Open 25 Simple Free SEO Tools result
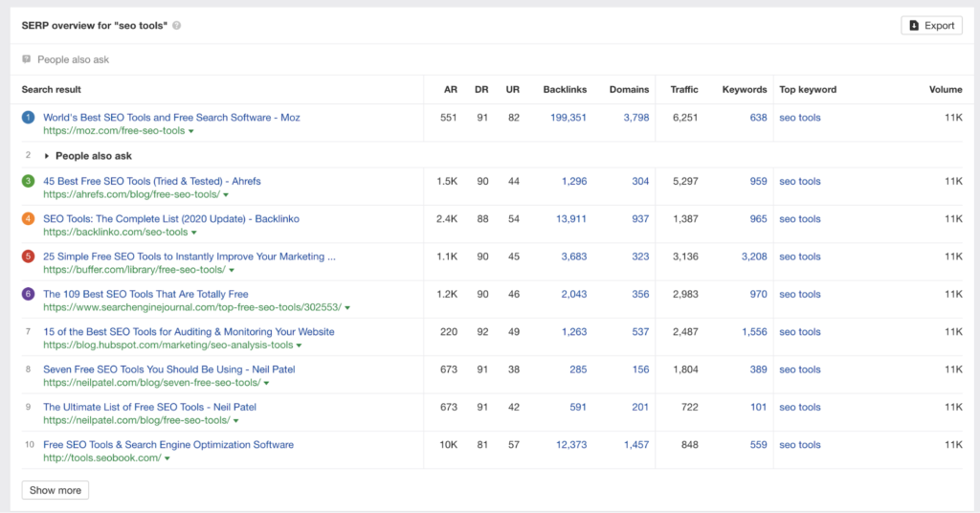980x513 pixels. [189, 256]
